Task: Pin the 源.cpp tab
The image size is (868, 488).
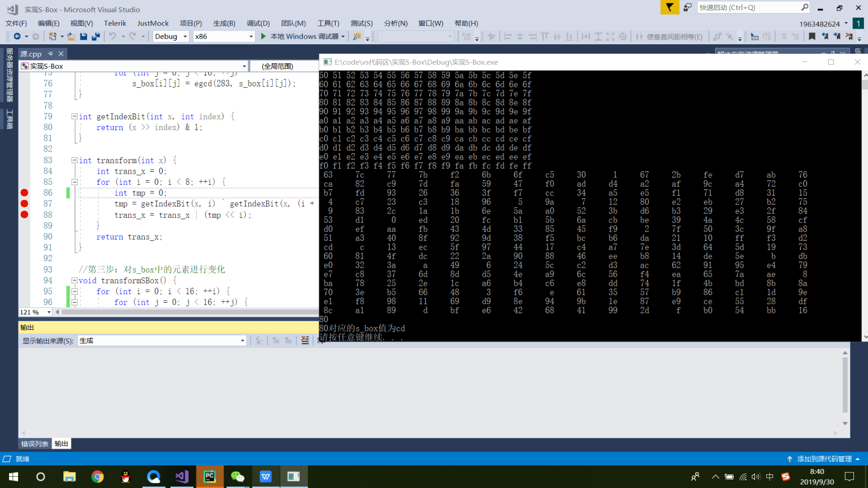Action: point(50,53)
